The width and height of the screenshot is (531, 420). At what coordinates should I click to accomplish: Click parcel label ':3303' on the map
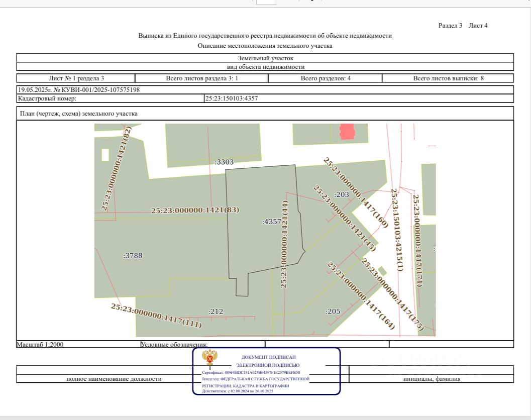[x=224, y=162]
